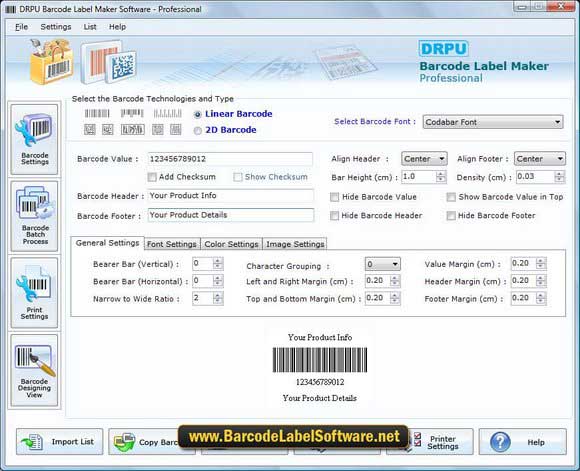Click the Printer Settings button
This screenshot has height=471, width=580.
pos(430,442)
